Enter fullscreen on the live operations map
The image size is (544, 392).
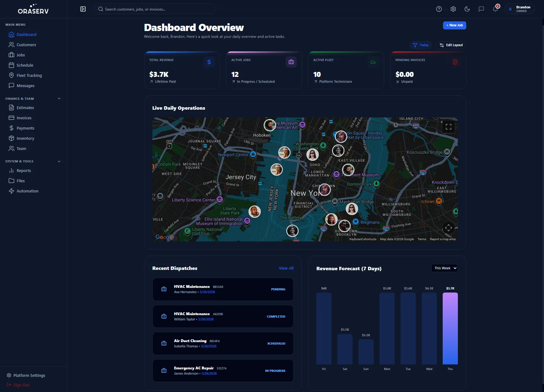click(448, 126)
